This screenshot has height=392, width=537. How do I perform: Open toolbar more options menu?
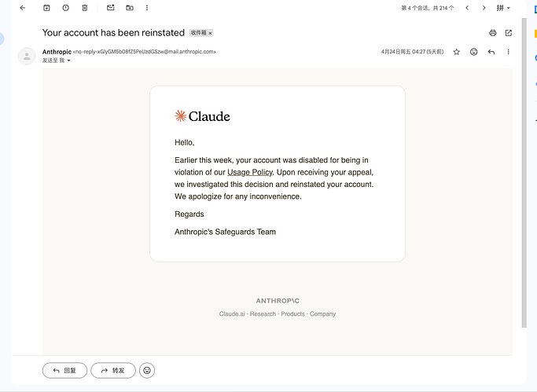click(x=147, y=8)
